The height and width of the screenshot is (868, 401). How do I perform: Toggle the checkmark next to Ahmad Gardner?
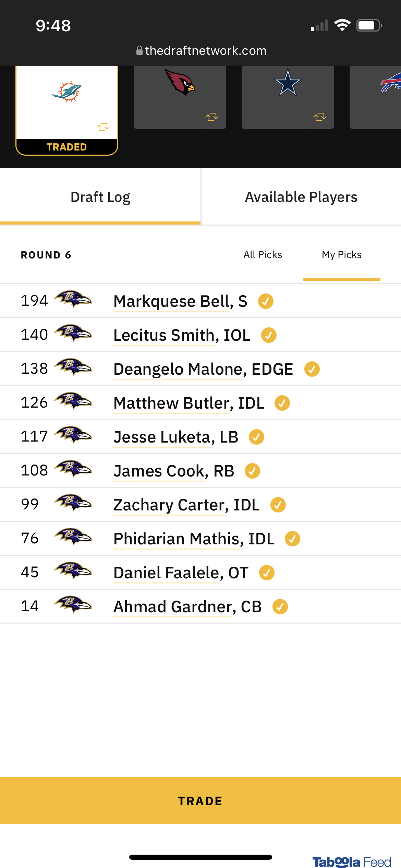(280, 607)
